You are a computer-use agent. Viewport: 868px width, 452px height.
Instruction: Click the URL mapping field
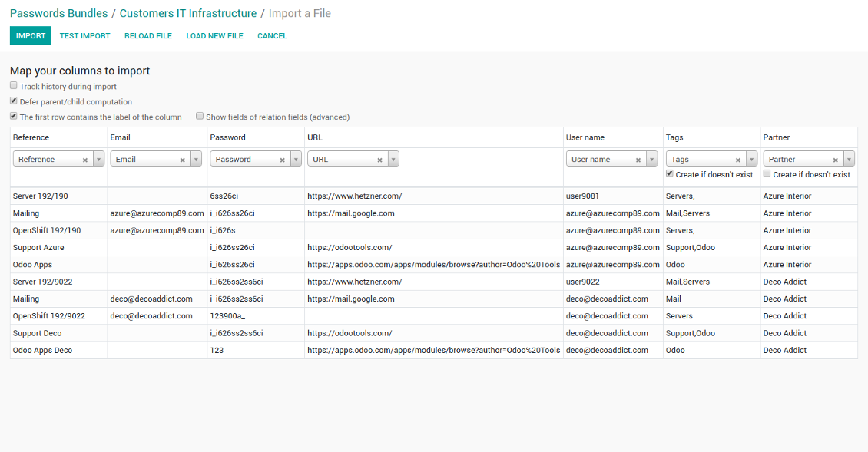(x=353, y=160)
